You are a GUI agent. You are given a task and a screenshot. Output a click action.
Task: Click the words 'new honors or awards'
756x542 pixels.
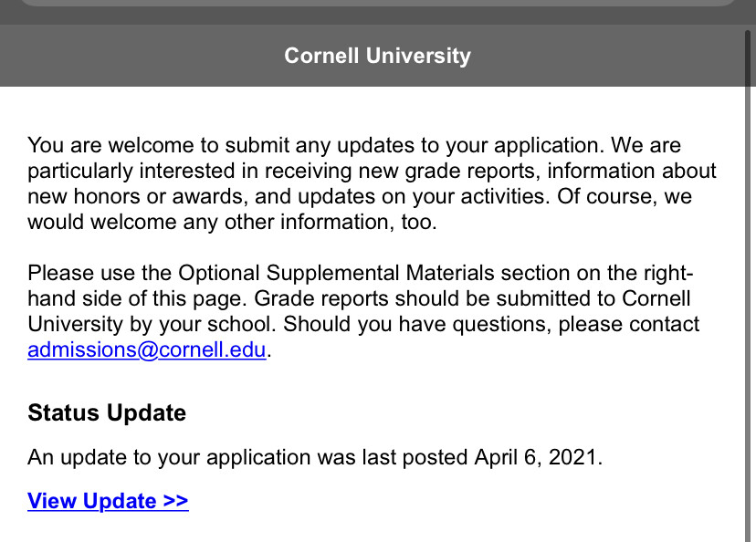(x=137, y=196)
